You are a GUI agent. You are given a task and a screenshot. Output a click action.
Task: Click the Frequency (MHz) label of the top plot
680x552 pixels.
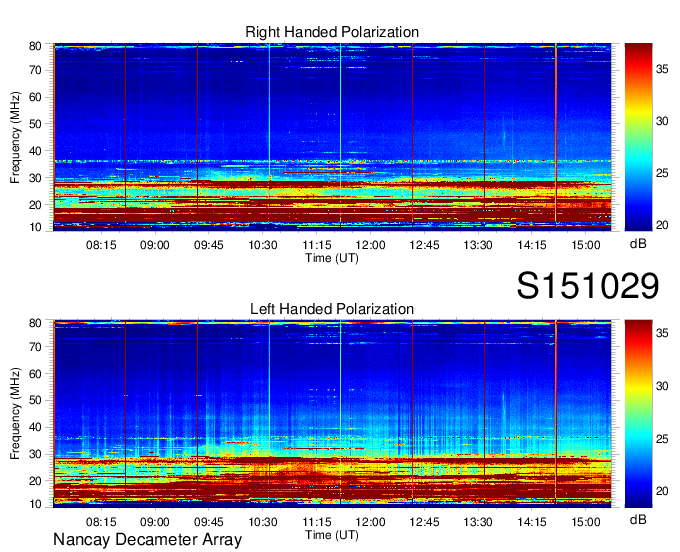coord(15,137)
